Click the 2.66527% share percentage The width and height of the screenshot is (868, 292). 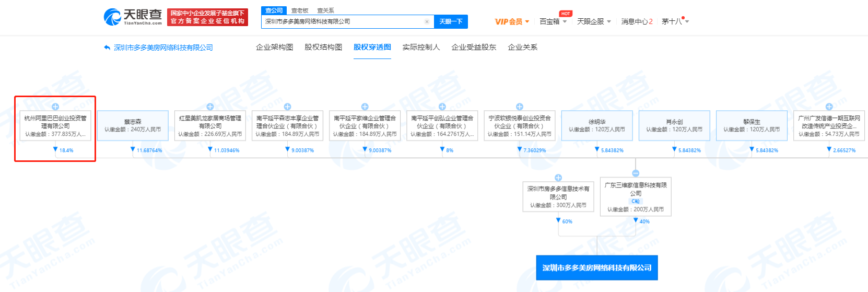tap(844, 150)
